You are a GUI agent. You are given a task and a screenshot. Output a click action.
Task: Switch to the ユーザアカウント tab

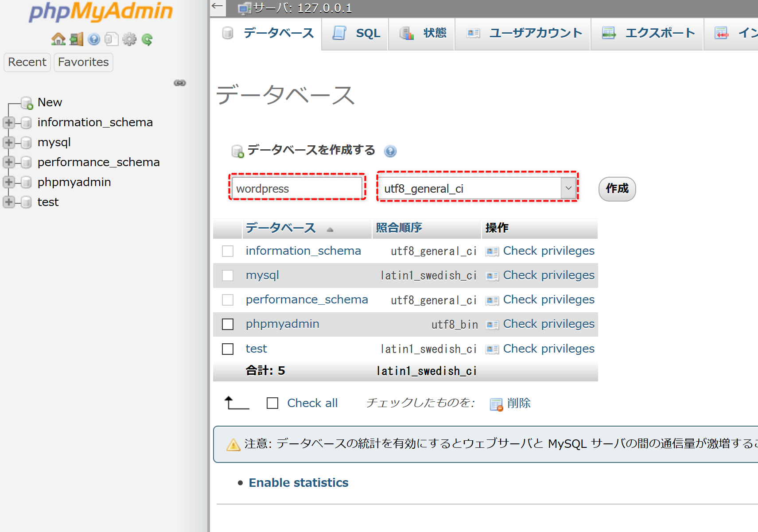pyautogui.click(x=523, y=34)
